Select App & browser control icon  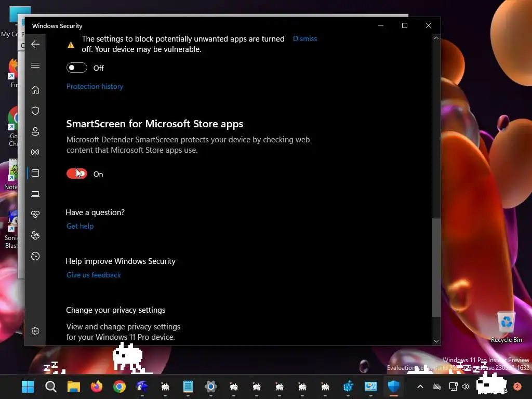pos(35,173)
